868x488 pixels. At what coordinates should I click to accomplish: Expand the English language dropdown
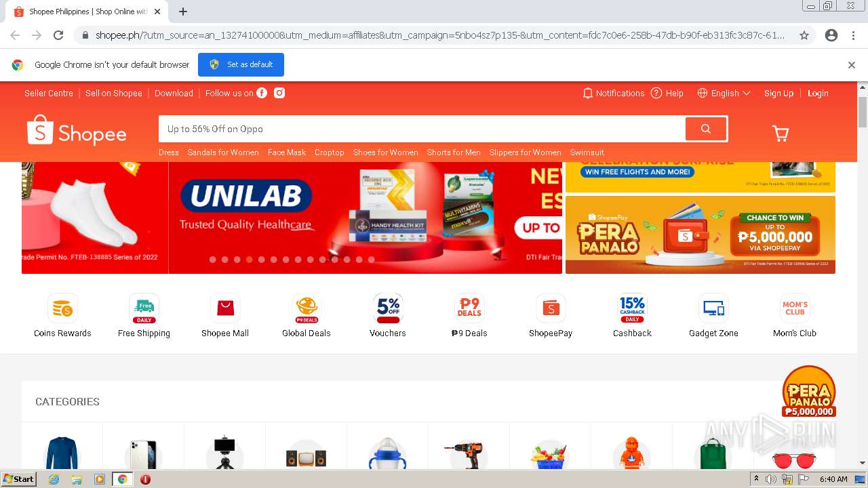724,93
